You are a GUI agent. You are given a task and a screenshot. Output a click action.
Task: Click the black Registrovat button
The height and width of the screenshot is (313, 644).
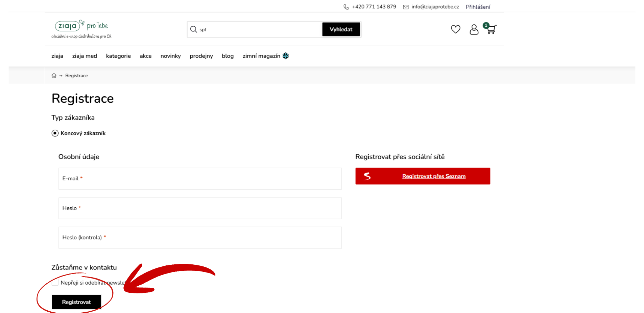[x=76, y=302]
